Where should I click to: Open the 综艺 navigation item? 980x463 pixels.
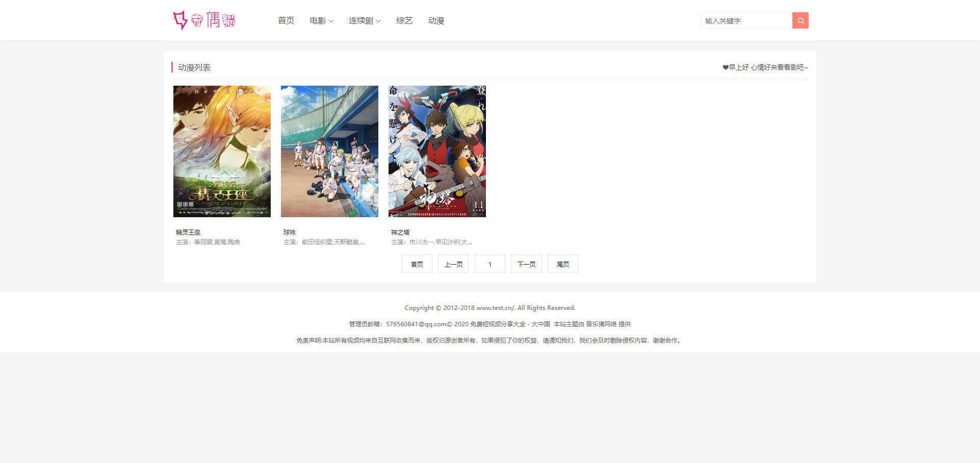(x=404, y=20)
